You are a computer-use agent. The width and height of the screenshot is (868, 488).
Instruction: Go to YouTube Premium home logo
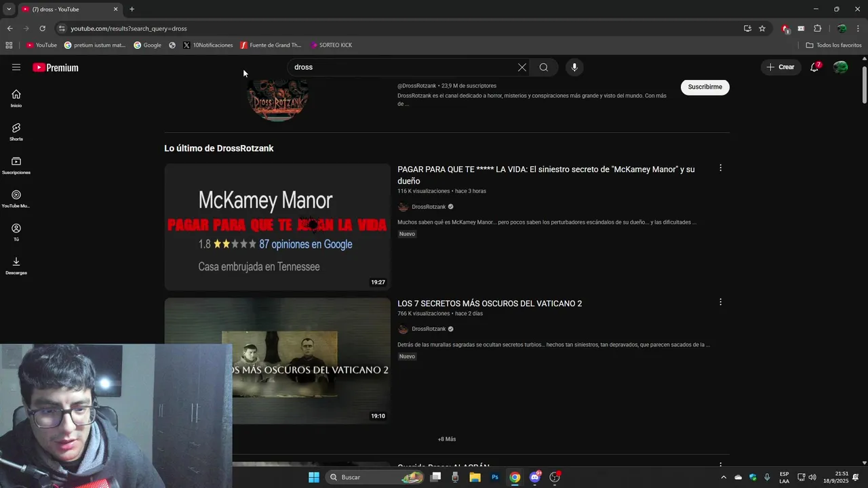coord(56,67)
